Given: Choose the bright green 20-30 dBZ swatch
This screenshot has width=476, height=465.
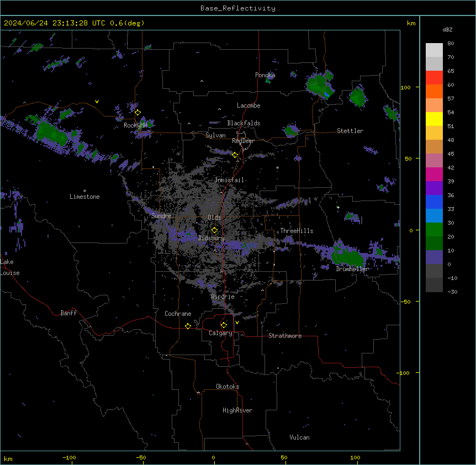Looking at the screenshot, I should pyautogui.click(x=434, y=230).
